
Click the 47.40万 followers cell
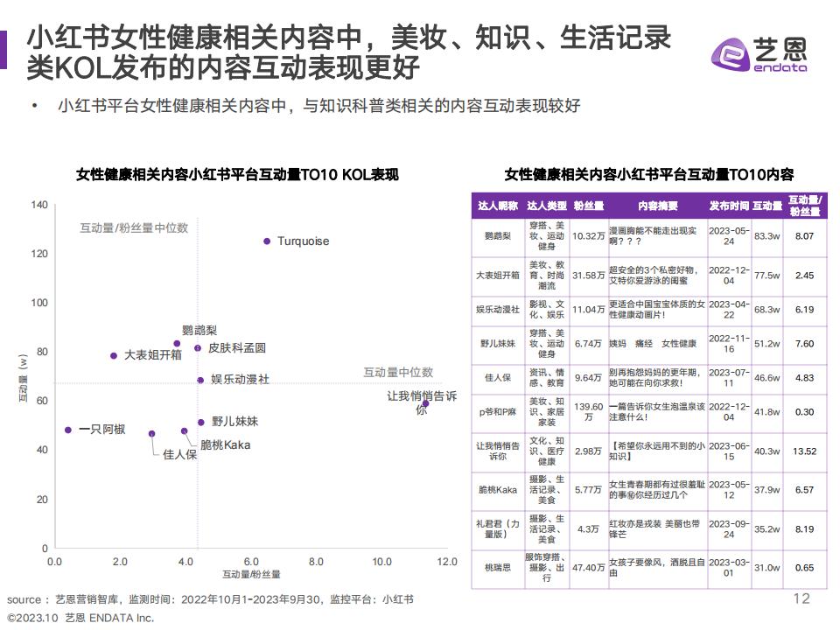pyautogui.click(x=588, y=568)
